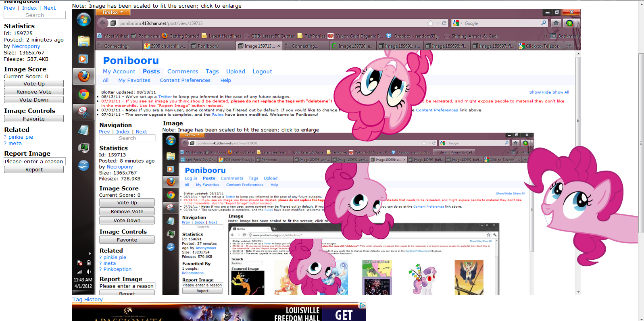Open the Twitter link in the main blotter
This screenshot has height=321, width=644.
pyautogui.click(x=165, y=97)
